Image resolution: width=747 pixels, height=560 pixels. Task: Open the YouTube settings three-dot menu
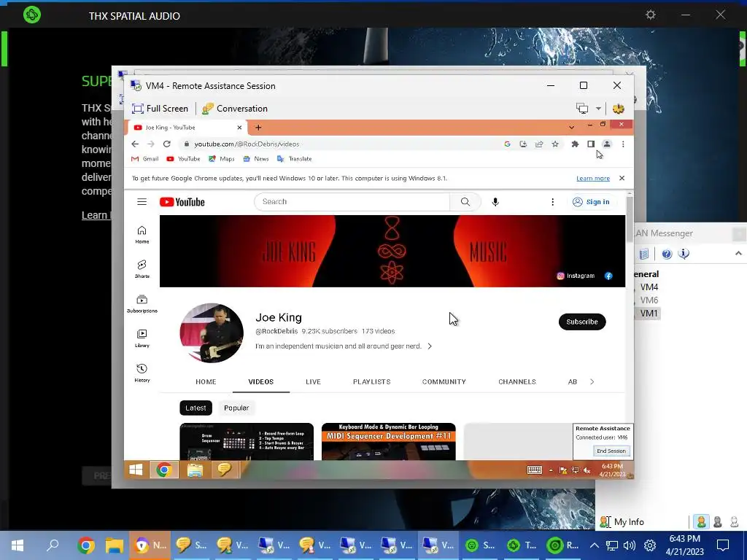click(553, 202)
